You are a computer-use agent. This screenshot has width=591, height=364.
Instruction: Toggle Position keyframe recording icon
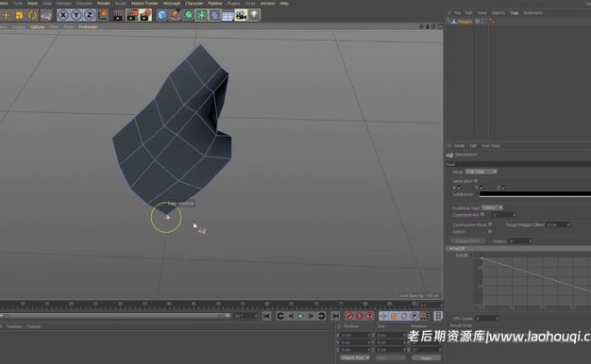pos(383,316)
